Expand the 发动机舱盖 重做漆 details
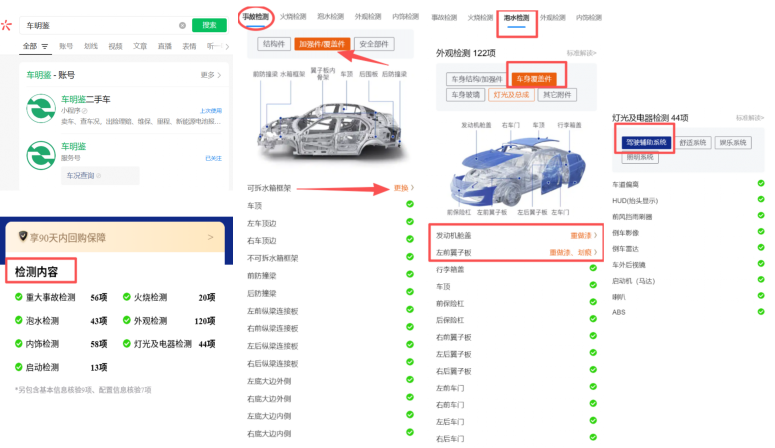 point(584,235)
